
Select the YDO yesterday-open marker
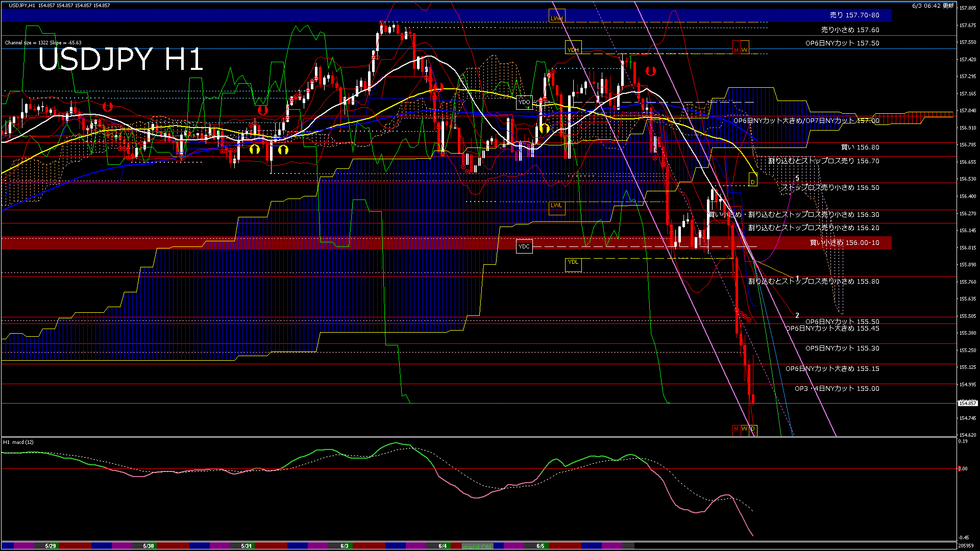point(524,102)
